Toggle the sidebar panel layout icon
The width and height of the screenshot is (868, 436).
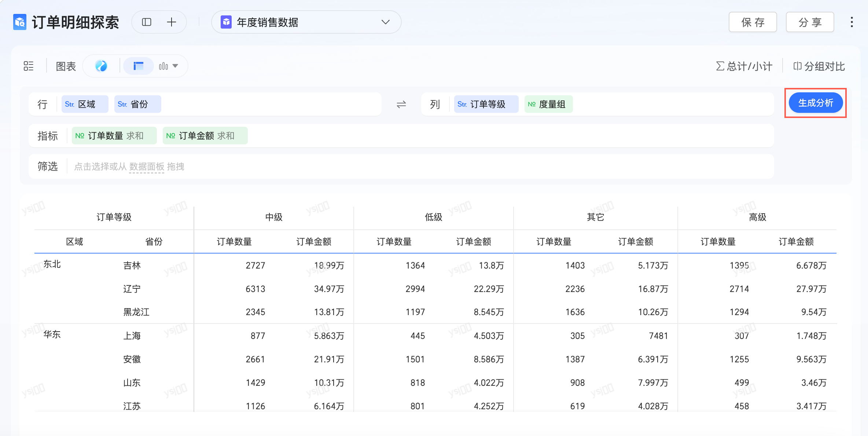click(x=147, y=22)
